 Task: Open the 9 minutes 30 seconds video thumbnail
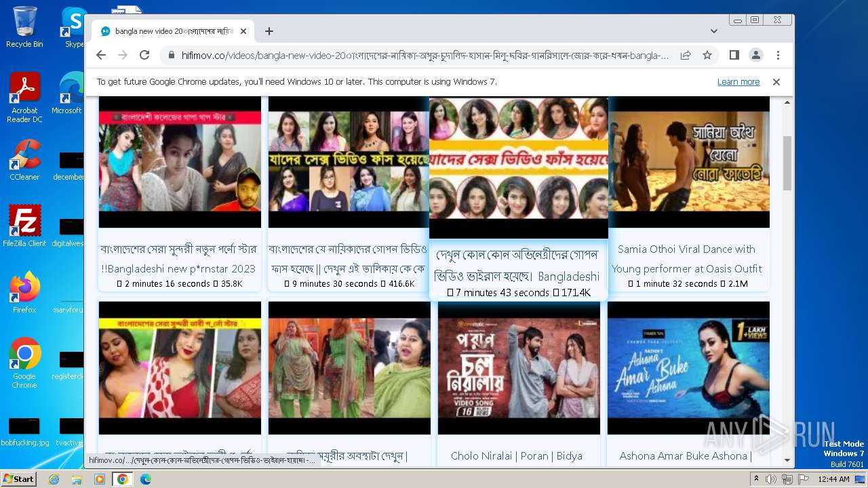coord(349,162)
